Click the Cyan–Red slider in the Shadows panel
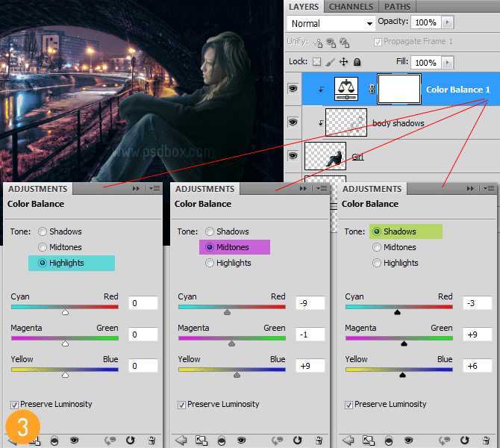Viewport: 500px width, 448px height. tap(399, 306)
